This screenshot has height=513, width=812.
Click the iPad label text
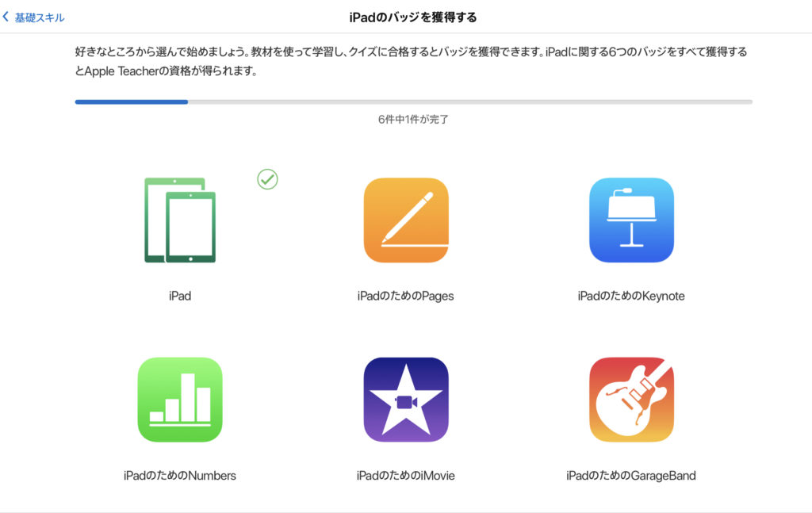coord(180,297)
